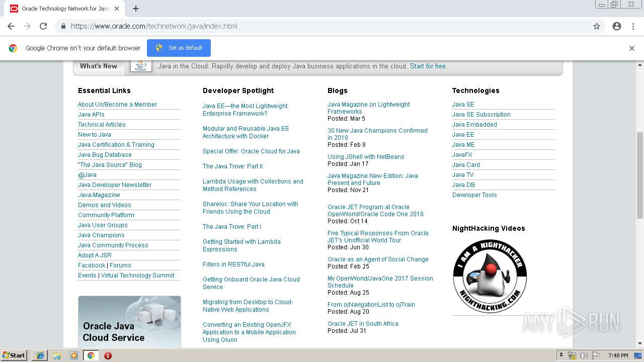Launch the media player from the taskbar
Screen dimensions: 644x362
pos(74,355)
